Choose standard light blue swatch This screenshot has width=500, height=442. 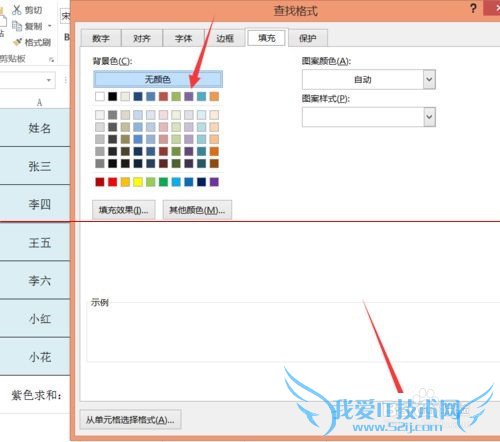[176, 182]
